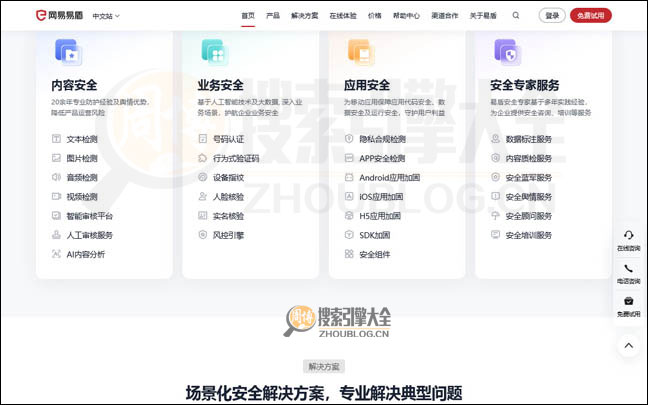
Task: Click the 风控引擎 icon
Action: click(x=202, y=235)
